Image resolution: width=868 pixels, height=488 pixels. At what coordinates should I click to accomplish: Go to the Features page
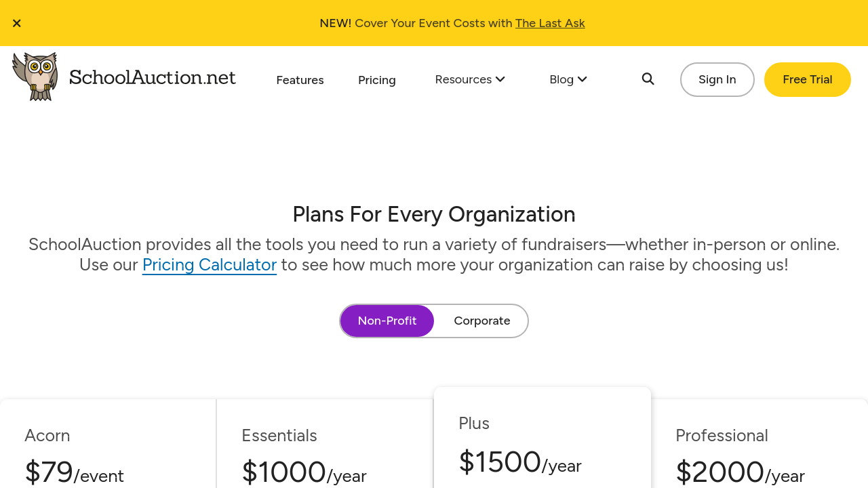300,80
